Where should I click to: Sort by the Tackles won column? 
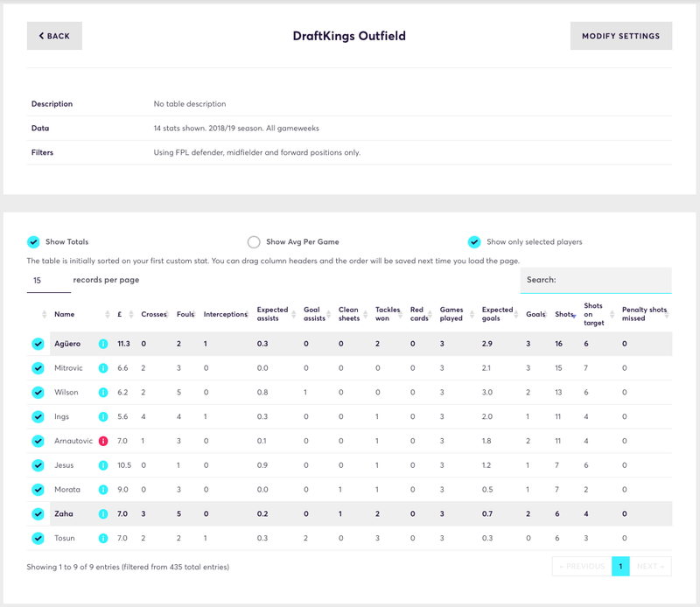[x=388, y=314]
